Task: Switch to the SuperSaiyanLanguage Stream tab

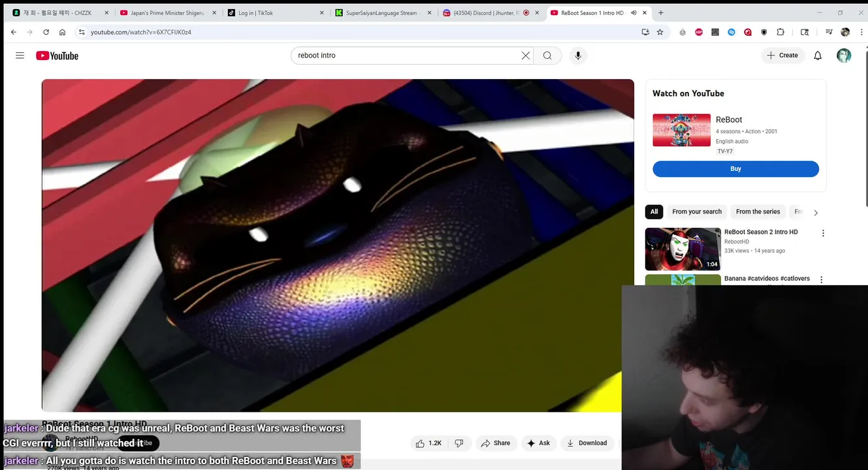Action: coord(382,12)
